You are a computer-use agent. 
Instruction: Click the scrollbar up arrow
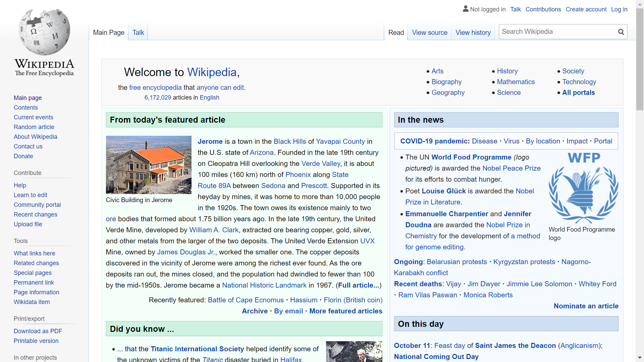[640, 4]
